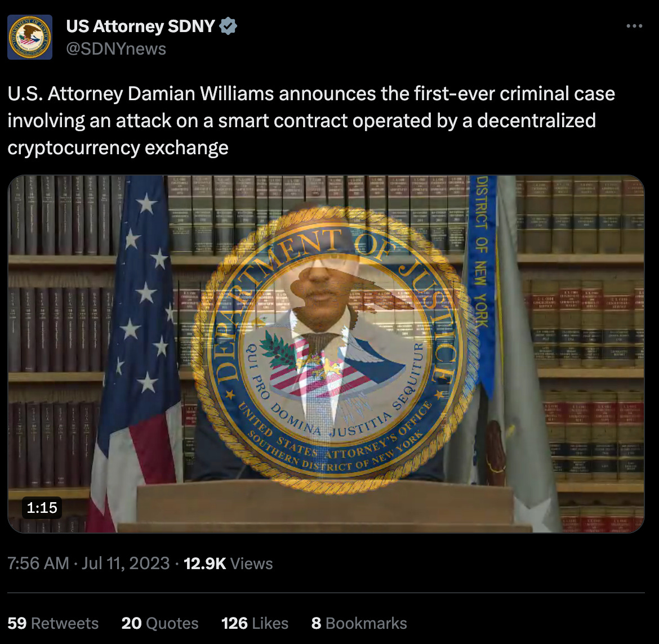See who gave the 126 Likes
Screen dimensions: 659x644
point(255,623)
